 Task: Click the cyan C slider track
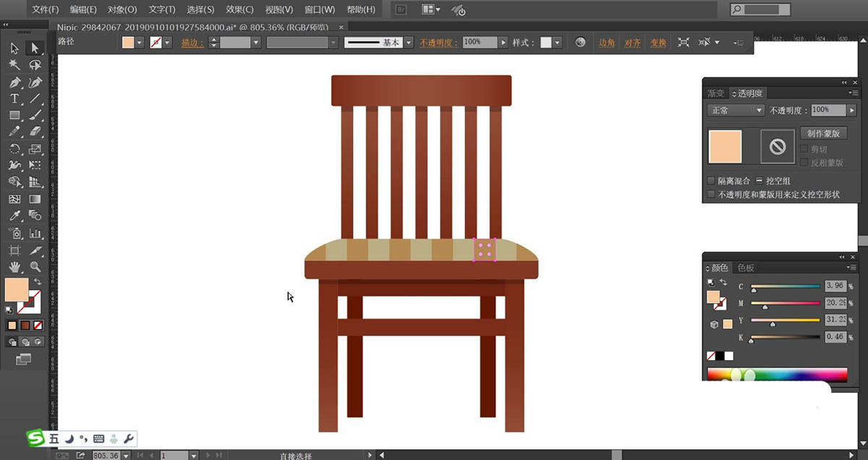(x=786, y=286)
